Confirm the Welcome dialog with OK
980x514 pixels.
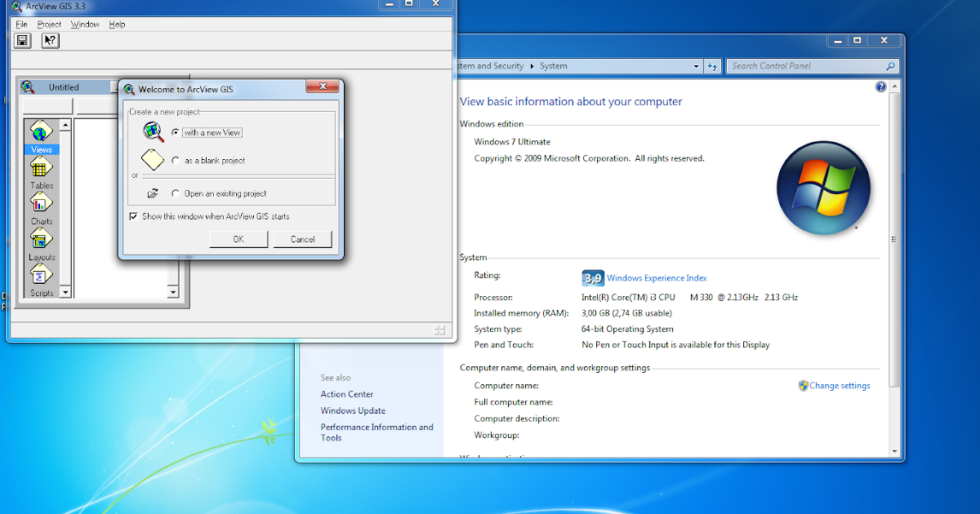(x=238, y=239)
